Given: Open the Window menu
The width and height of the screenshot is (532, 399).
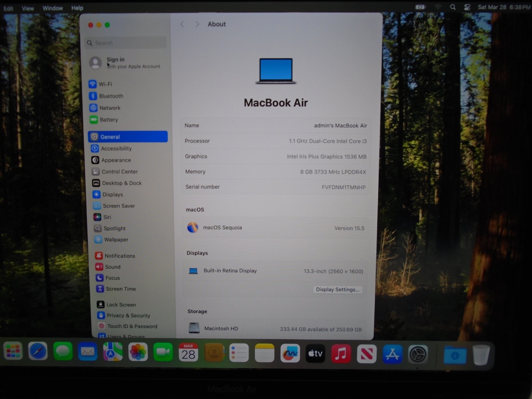Looking at the screenshot, I should click(53, 8).
